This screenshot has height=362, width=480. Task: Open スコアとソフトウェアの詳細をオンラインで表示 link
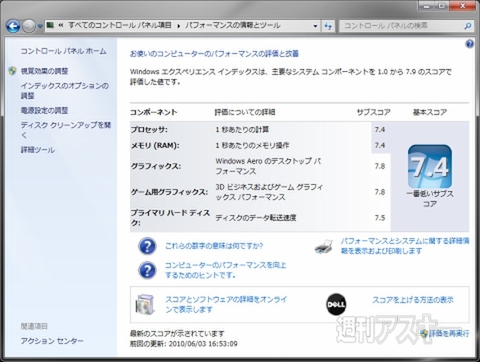[226, 304]
